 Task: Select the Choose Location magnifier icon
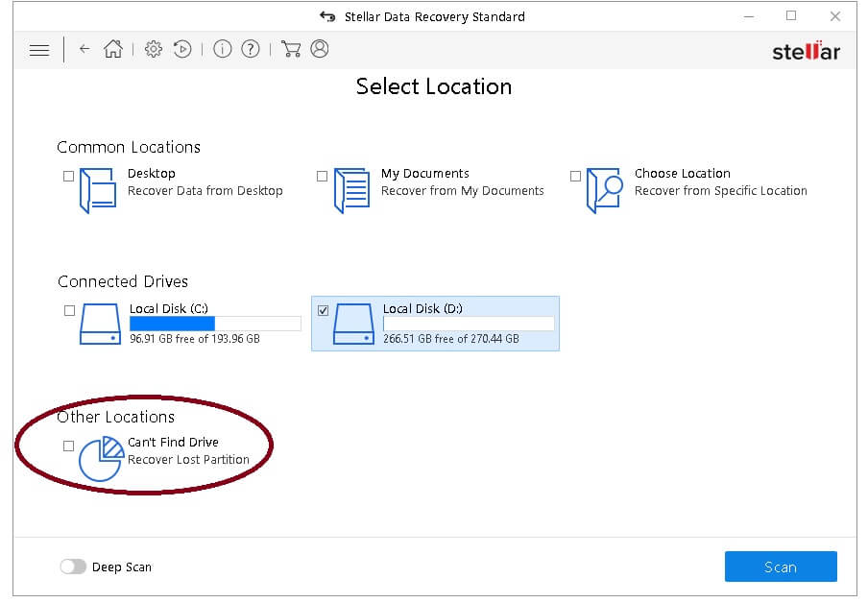click(605, 190)
